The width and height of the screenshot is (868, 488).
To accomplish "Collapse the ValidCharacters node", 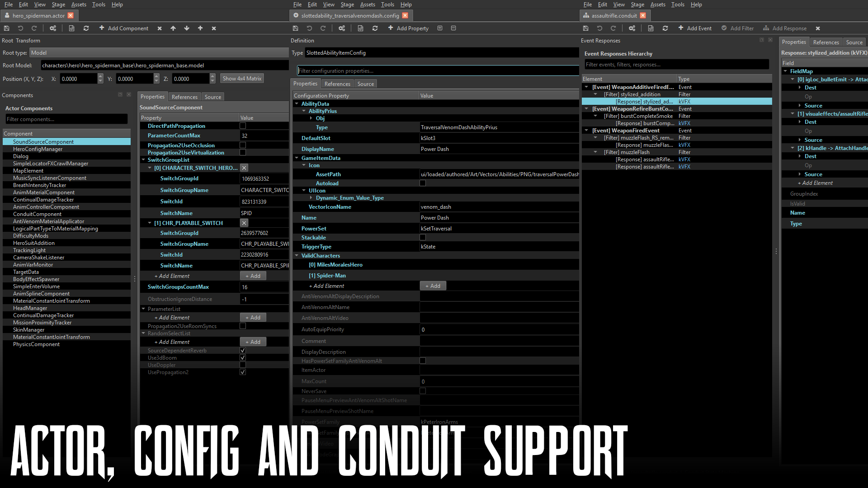I will pyautogui.click(x=297, y=256).
